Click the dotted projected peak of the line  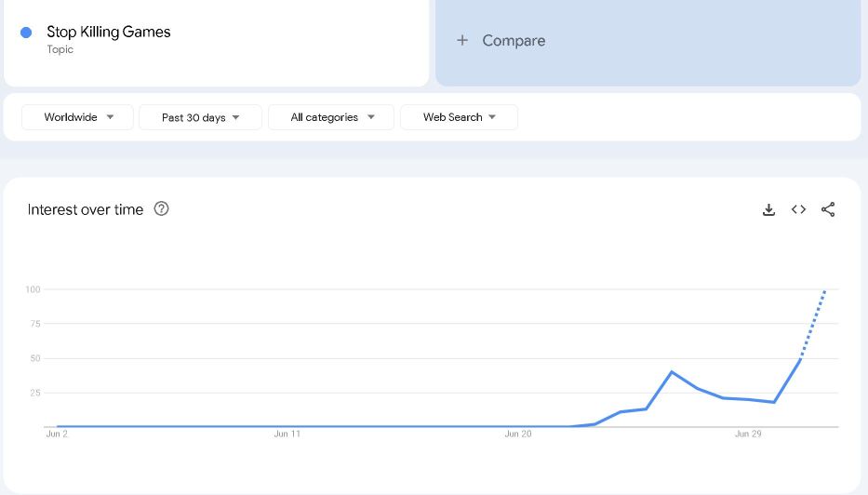(x=825, y=290)
